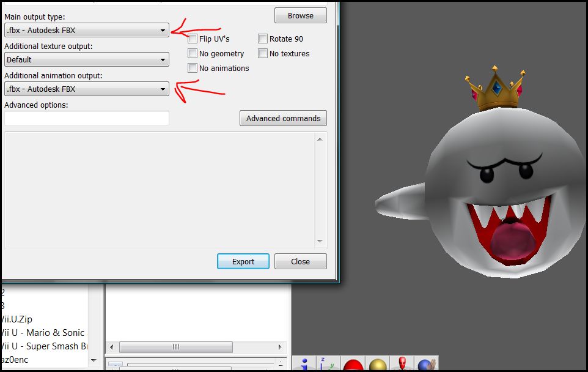The image size is (588, 372).
Task: Click the Browse button
Action: click(x=300, y=16)
